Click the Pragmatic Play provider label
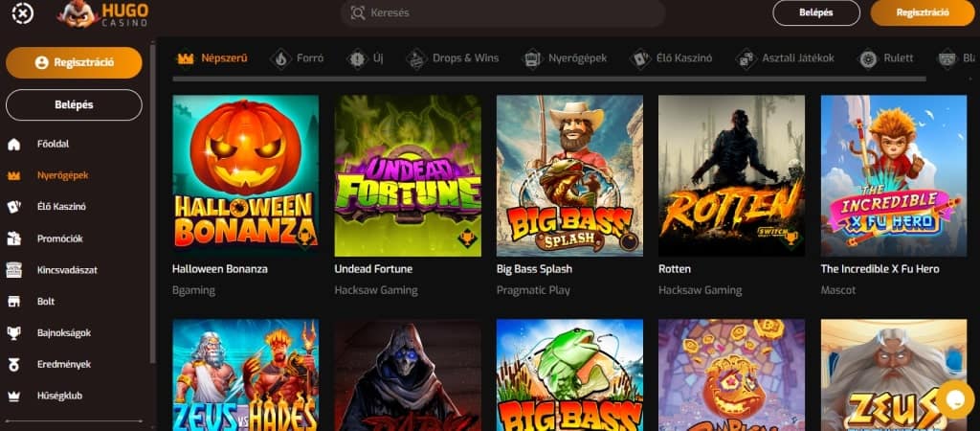The width and height of the screenshot is (980, 431). coord(533,290)
